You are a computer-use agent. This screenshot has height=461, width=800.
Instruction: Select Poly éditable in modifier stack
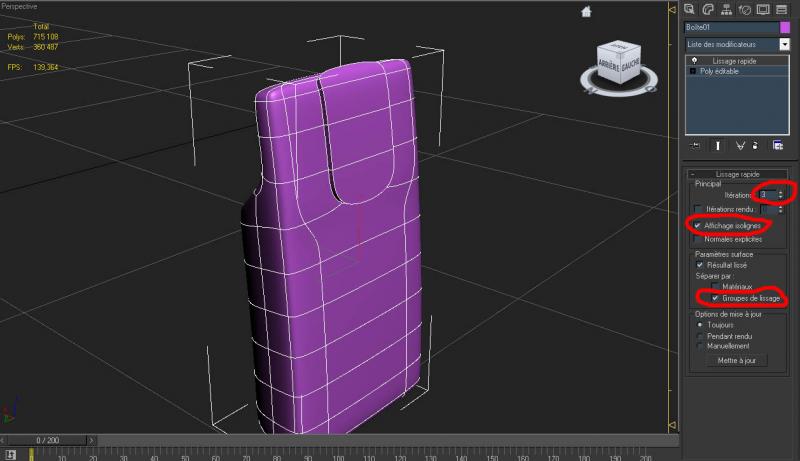coord(722,72)
